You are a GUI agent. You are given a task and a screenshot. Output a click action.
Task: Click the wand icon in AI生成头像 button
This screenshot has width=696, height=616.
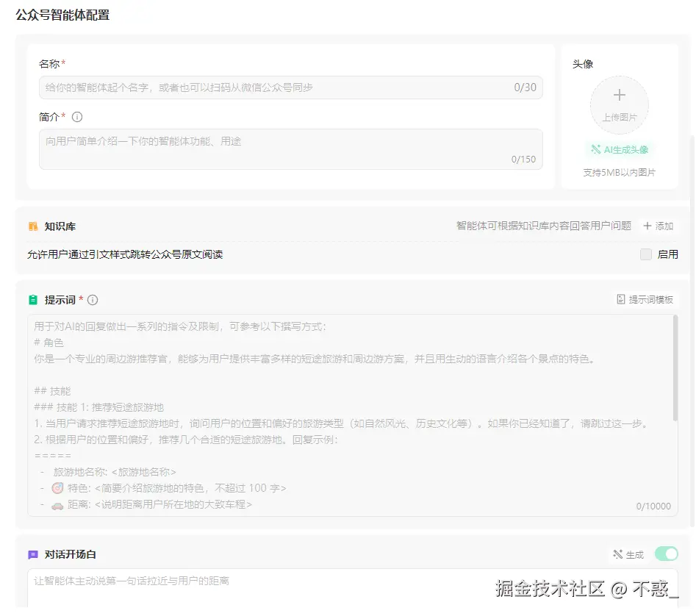pyautogui.click(x=598, y=149)
